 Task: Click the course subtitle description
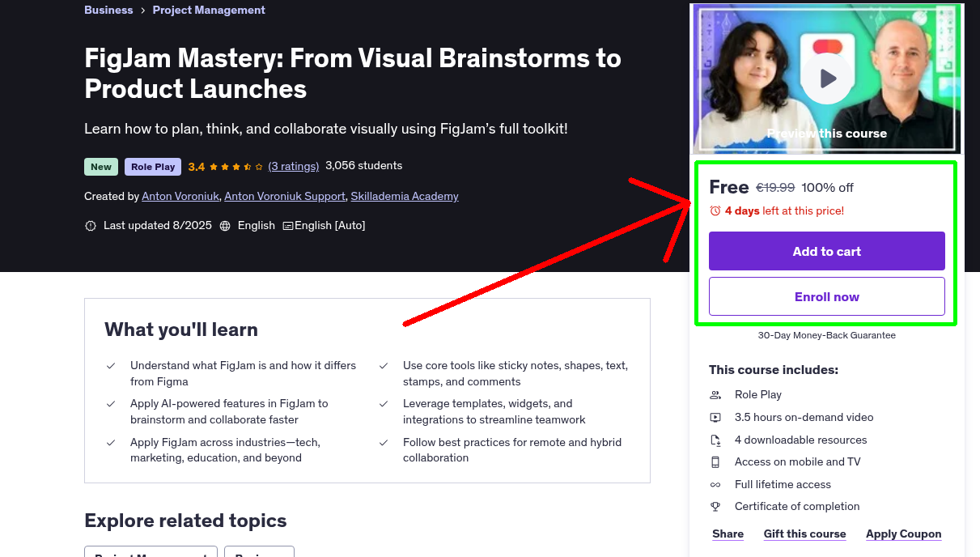point(326,129)
